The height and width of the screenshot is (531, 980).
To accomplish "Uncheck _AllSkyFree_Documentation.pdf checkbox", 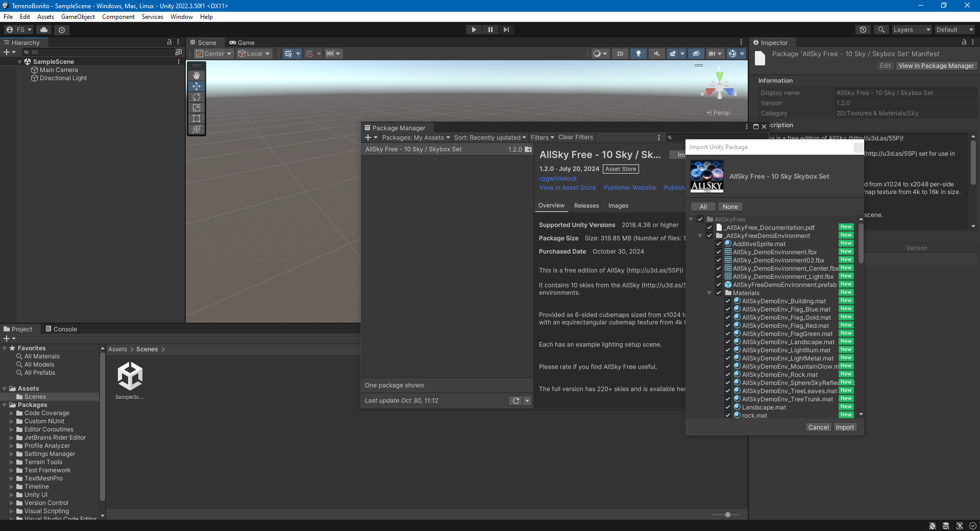I will [709, 227].
